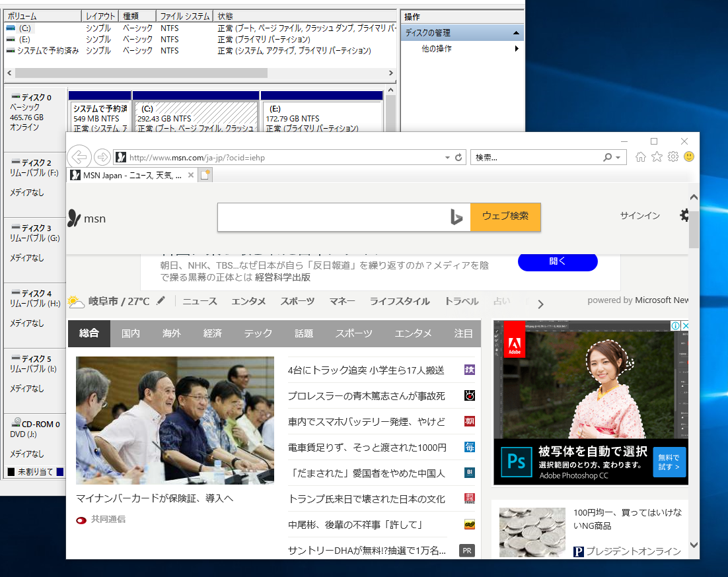Expand the 他の操作 submenu arrow

click(x=517, y=49)
